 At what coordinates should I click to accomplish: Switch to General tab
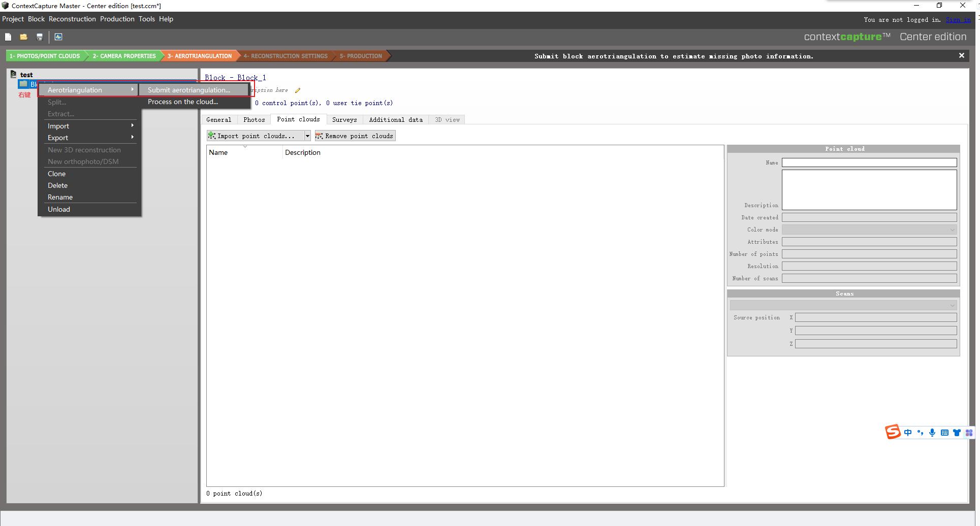click(x=219, y=120)
